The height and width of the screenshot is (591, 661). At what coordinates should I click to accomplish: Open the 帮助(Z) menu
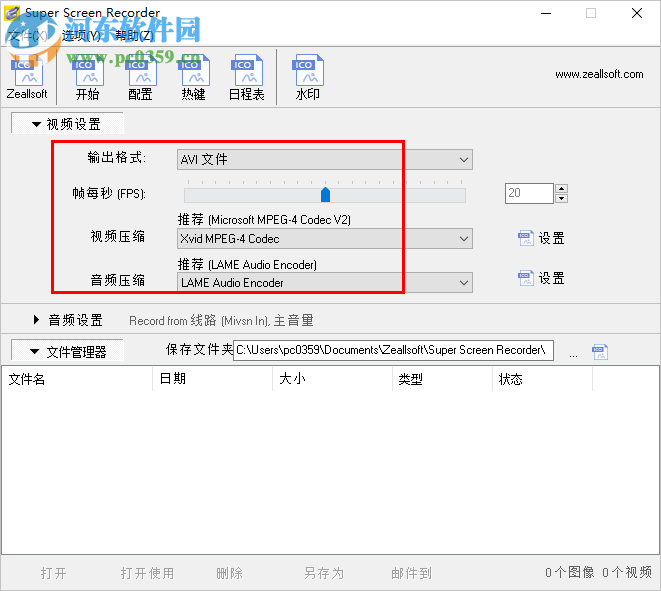coord(134,35)
